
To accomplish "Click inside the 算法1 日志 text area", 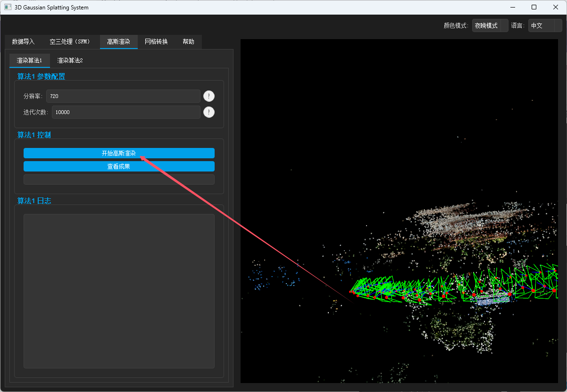I will click(x=119, y=291).
